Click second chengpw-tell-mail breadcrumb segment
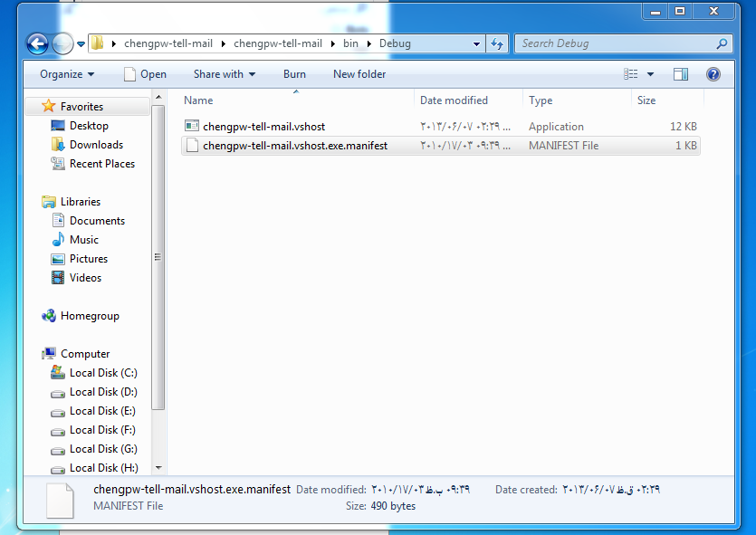The width and height of the screenshot is (756, 535). click(278, 43)
